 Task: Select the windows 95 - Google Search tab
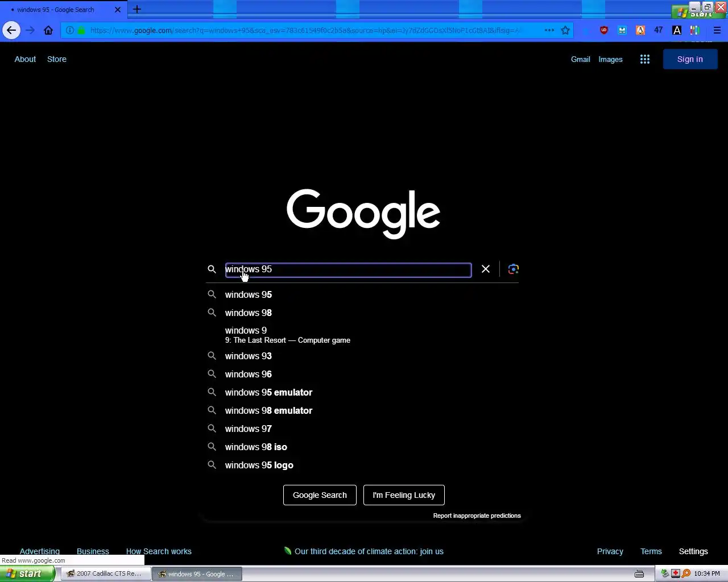[x=63, y=10]
